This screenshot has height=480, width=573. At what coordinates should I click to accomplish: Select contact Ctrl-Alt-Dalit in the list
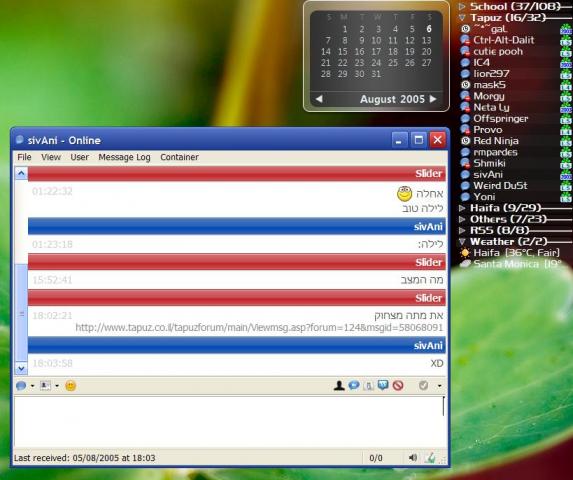pyautogui.click(x=503, y=40)
